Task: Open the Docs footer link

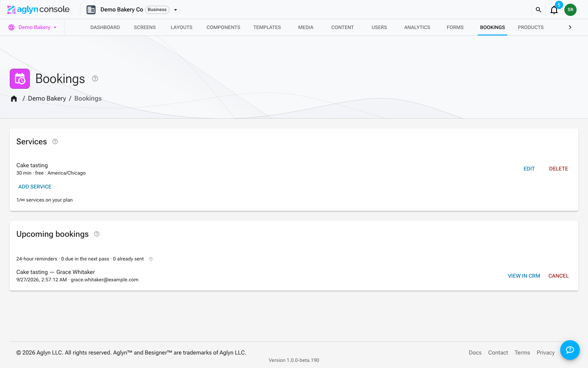Action: click(x=475, y=352)
